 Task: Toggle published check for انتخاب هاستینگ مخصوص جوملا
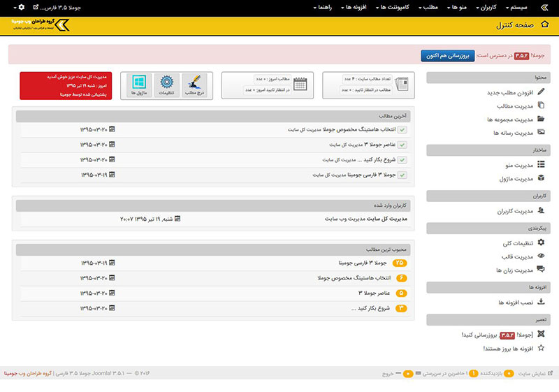point(402,130)
